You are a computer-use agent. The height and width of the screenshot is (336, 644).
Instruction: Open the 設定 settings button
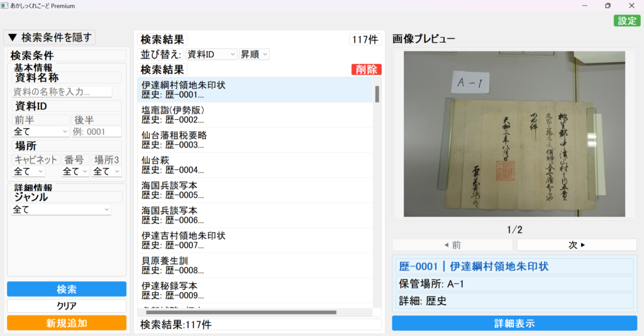[626, 21]
